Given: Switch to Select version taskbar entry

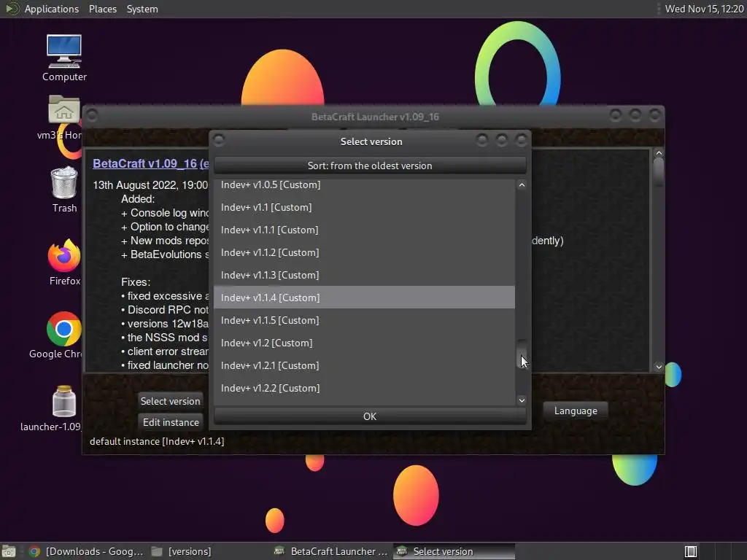Looking at the screenshot, I should coord(454,551).
